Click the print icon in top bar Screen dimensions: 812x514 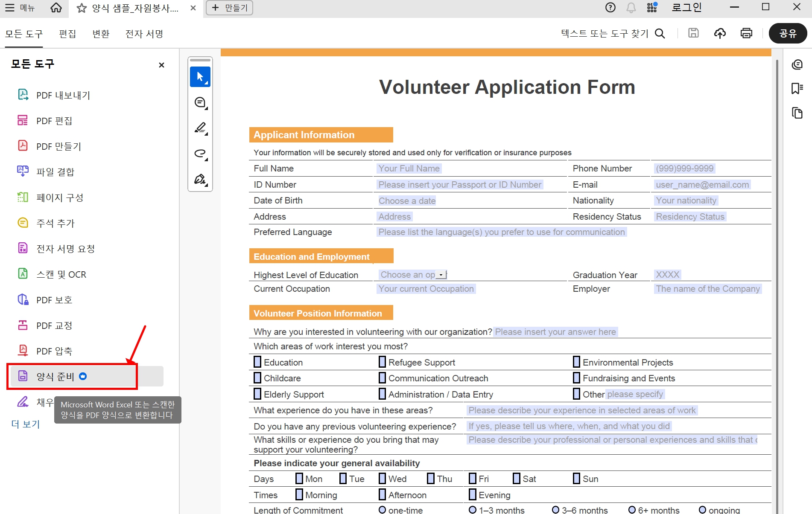pyautogui.click(x=746, y=33)
